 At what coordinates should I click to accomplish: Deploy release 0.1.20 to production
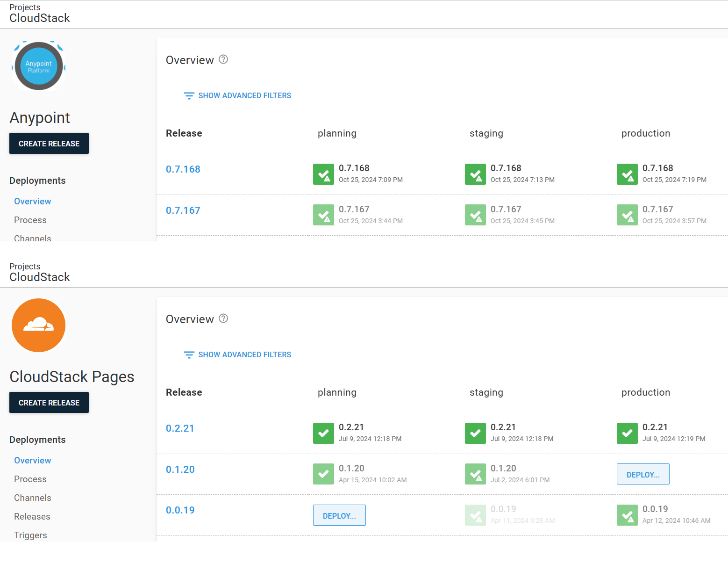tap(643, 474)
